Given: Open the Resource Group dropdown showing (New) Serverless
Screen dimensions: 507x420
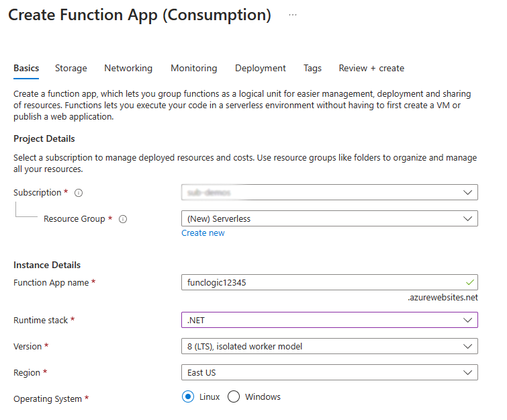Looking at the screenshot, I should pyautogui.click(x=330, y=219).
